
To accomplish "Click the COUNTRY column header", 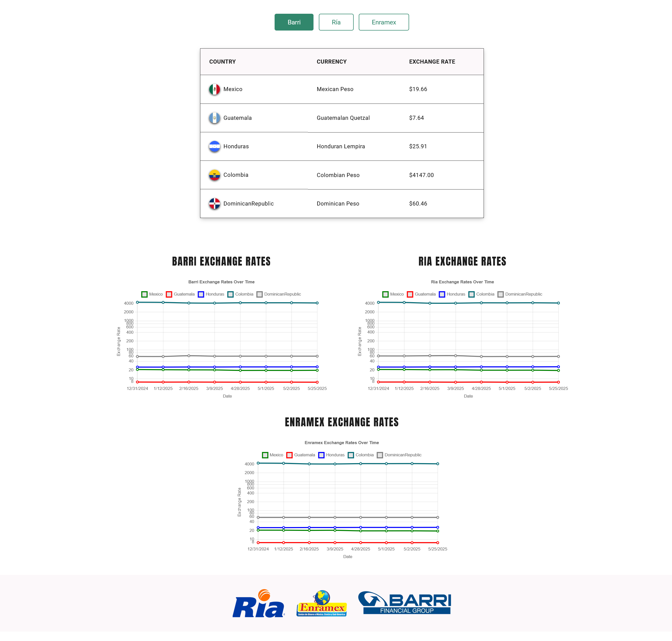I will click(222, 62).
